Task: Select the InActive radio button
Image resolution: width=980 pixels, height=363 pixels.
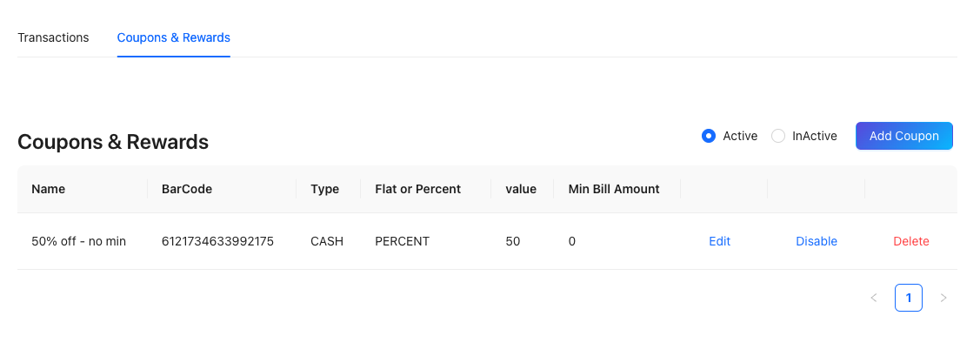Action: (x=778, y=136)
